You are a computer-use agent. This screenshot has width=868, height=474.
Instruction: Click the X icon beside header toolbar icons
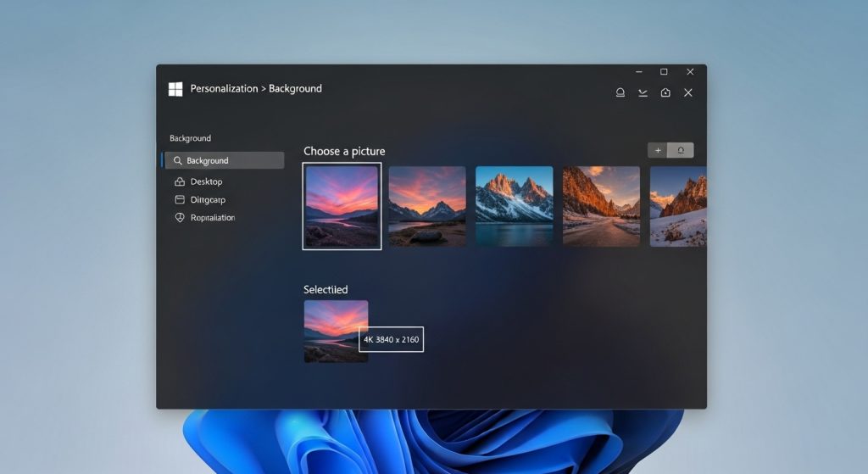688,92
